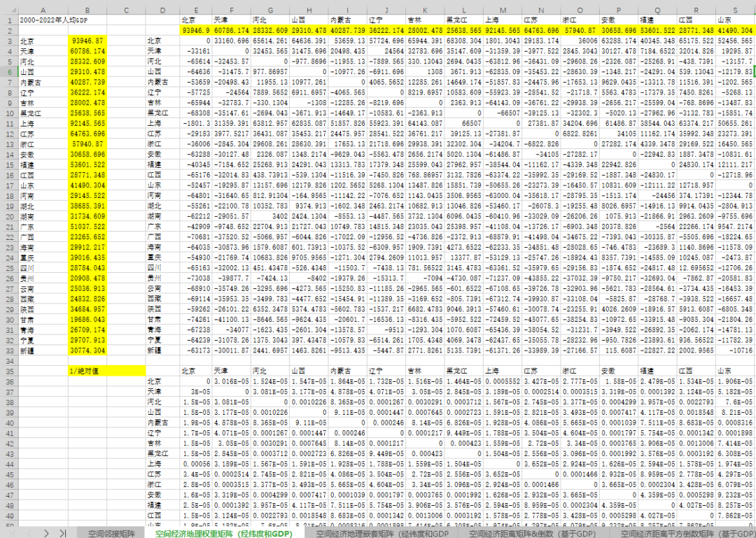Click cell P12 with value 34105
This screenshot has height=538, width=756.
coord(619,134)
